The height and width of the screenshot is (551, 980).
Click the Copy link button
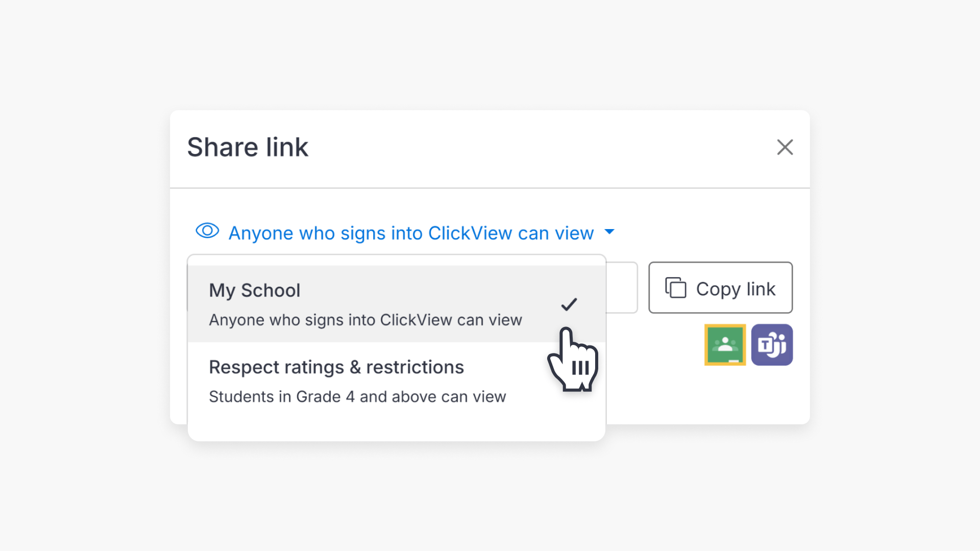point(720,288)
